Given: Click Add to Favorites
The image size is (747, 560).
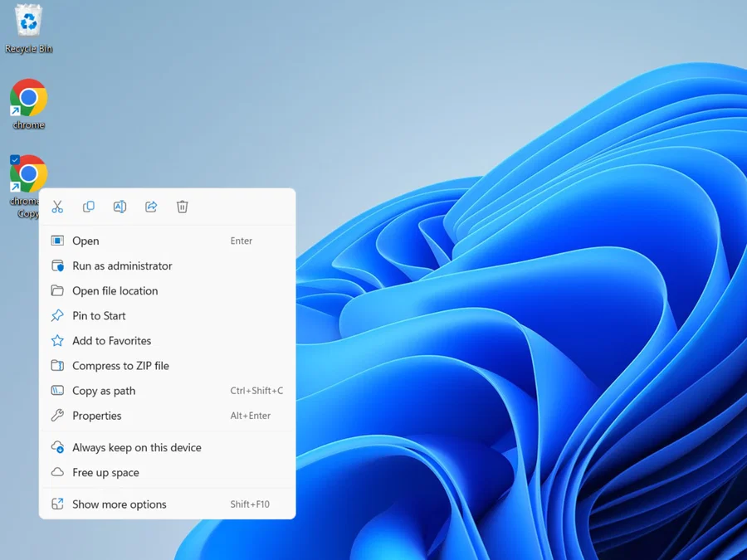Looking at the screenshot, I should pos(111,340).
